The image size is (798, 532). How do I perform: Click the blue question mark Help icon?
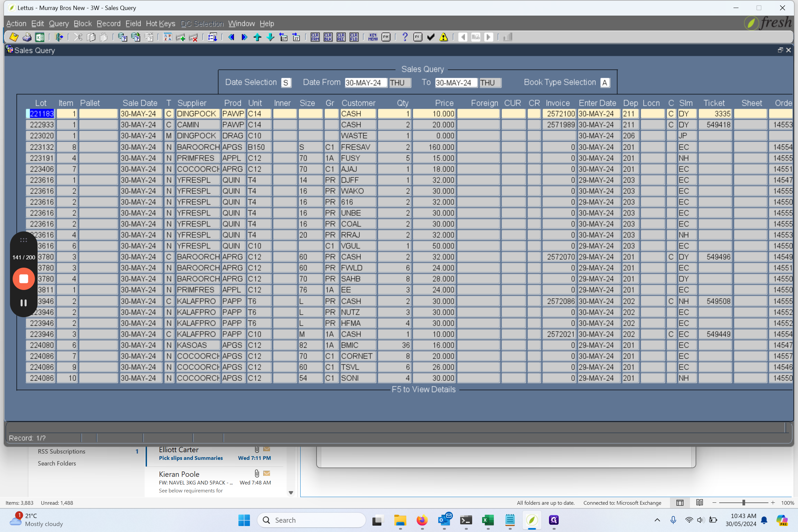pos(404,37)
